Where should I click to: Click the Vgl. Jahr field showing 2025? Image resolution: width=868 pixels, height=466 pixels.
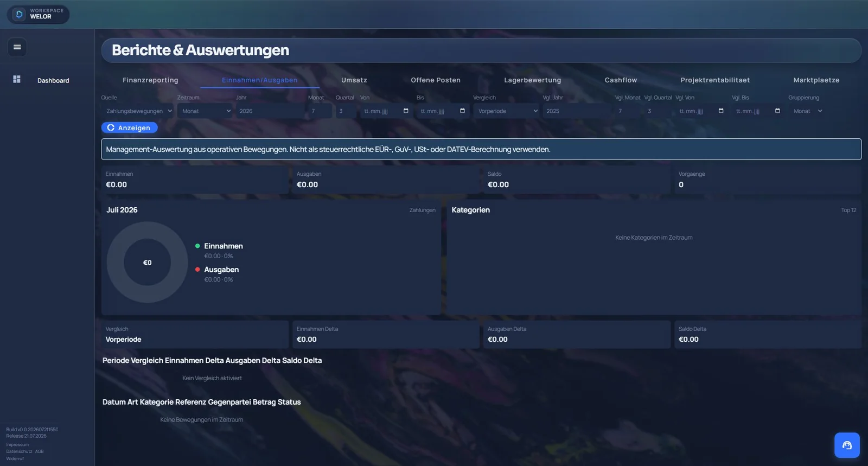click(577, 111)
